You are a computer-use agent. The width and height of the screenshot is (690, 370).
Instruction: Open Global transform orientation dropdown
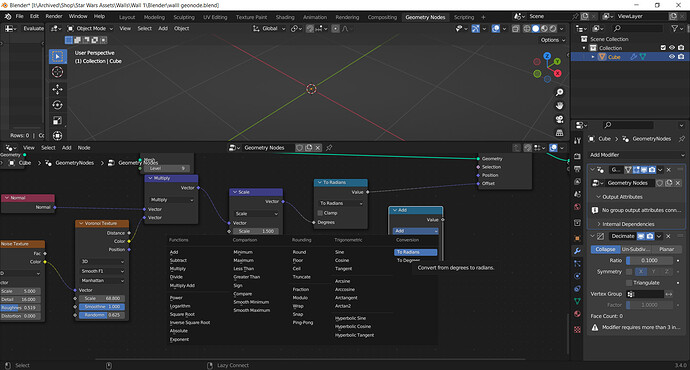[268, 29]
